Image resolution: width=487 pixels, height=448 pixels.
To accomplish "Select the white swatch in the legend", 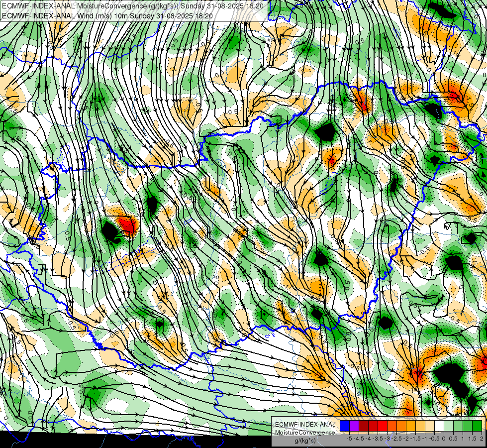I will tap(439, 426).
